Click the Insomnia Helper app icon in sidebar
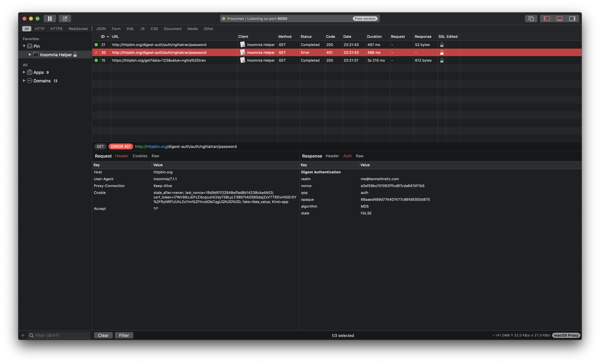The image size is (600, 364). pos(36,55)
